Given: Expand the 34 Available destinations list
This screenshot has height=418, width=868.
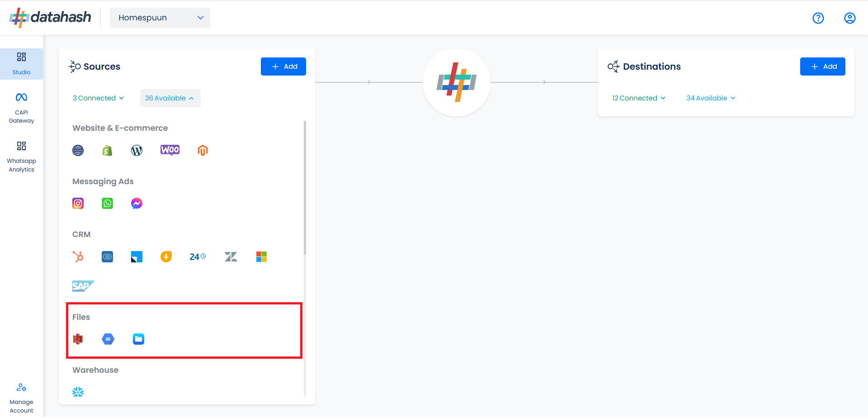Looking at the screenshot, I should [x=711, y=98].
